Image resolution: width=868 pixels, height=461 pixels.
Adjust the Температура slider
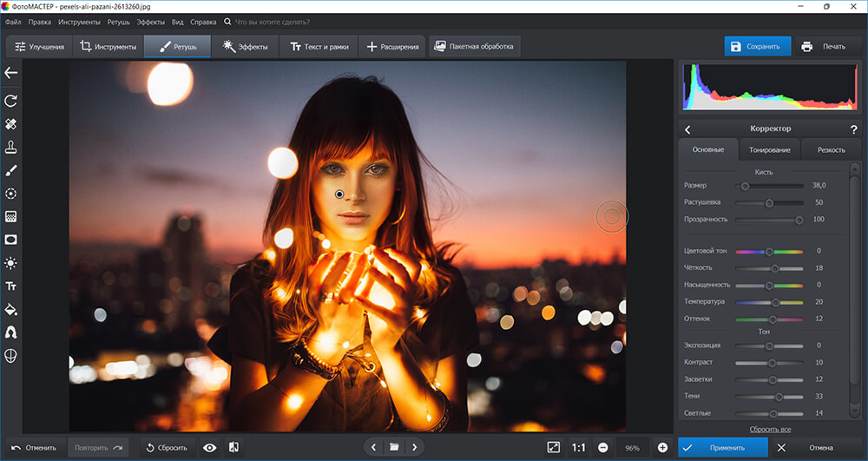click(769, 302)
